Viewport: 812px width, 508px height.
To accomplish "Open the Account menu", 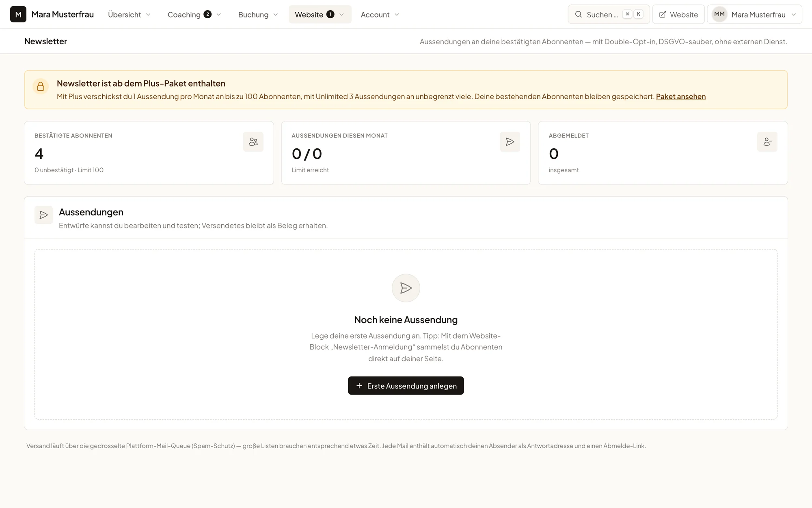I will [380, 14].
